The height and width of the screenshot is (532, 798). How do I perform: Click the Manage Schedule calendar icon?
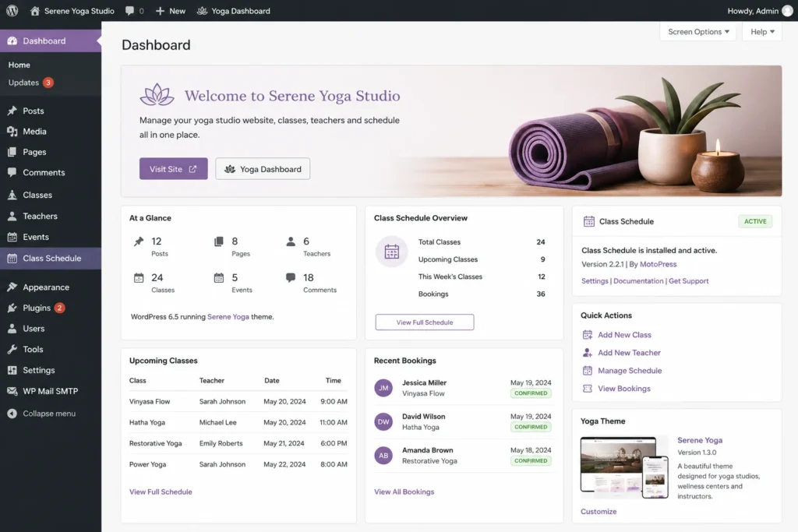[x=588, y=370]
